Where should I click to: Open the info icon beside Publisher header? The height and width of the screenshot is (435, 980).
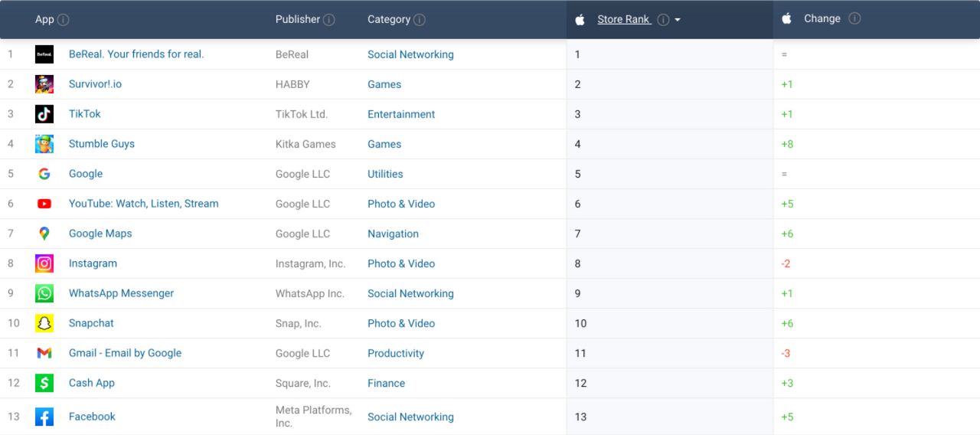[x=329, y=20]
